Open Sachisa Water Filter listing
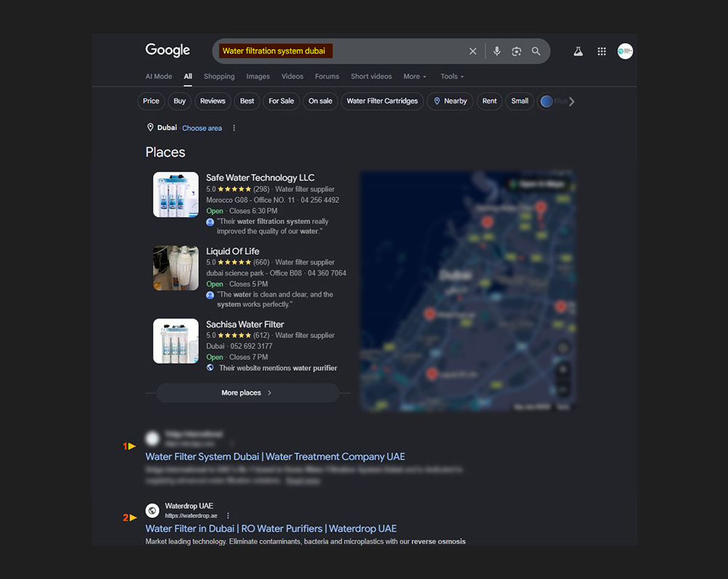728x579 pixels. coord(245,324)
